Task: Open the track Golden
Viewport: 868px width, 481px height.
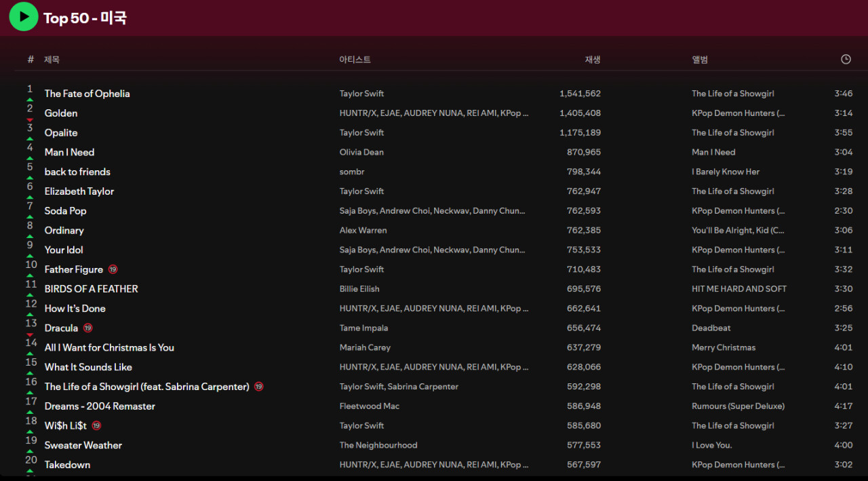Action: [x=61, y=113]
